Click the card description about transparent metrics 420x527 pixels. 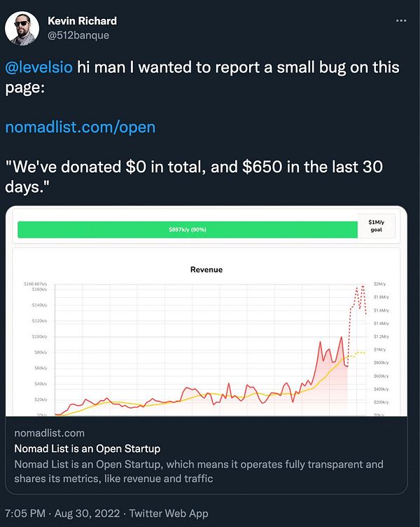(199, 471)
